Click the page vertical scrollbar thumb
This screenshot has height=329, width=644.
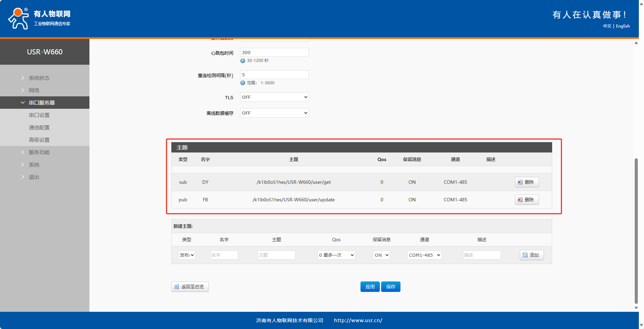coord(636,231)
